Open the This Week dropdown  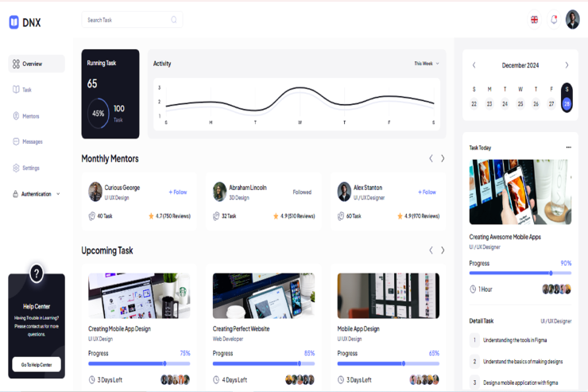point(426,64)
